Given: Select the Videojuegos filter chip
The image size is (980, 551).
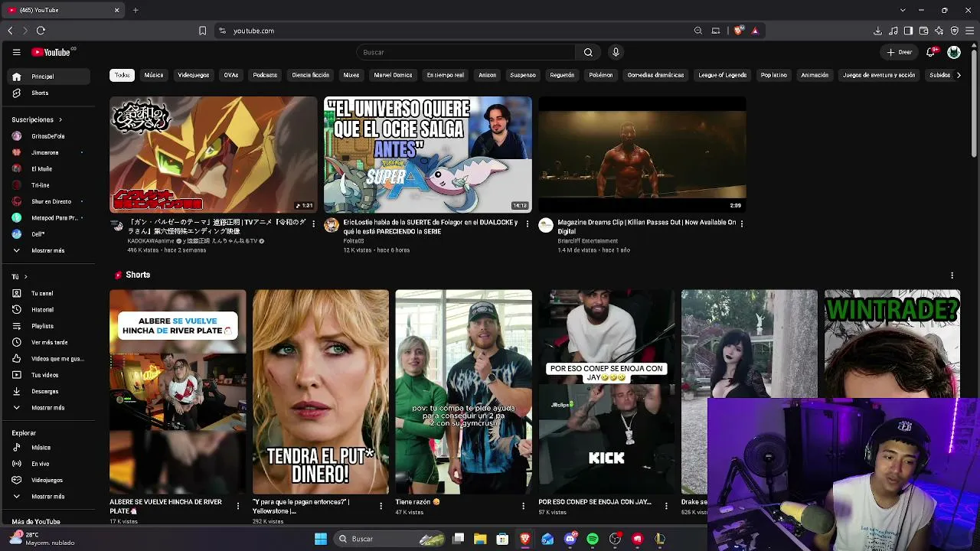Looking at the screenshot, I should click(x=194, y=75).
